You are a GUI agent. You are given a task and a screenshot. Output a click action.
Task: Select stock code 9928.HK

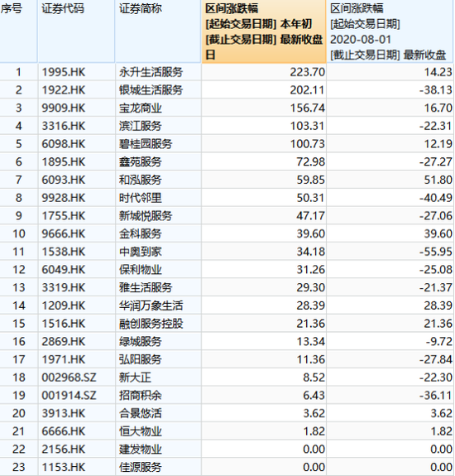(x=64, y=198)
